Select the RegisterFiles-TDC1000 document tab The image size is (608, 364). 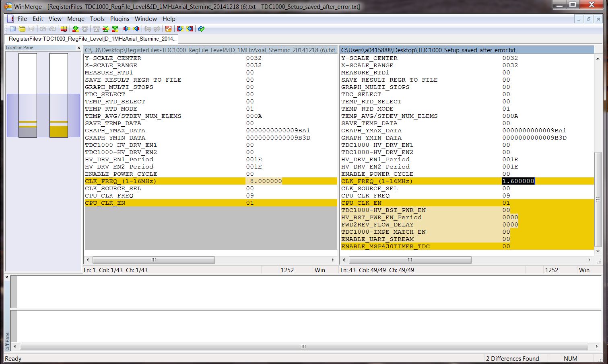click(91, 39)
